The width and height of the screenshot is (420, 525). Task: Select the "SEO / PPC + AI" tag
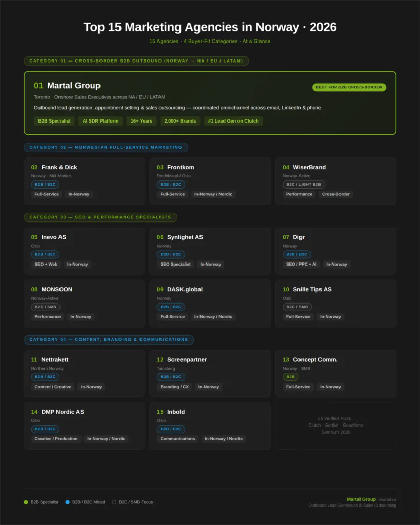click(301, 264)
